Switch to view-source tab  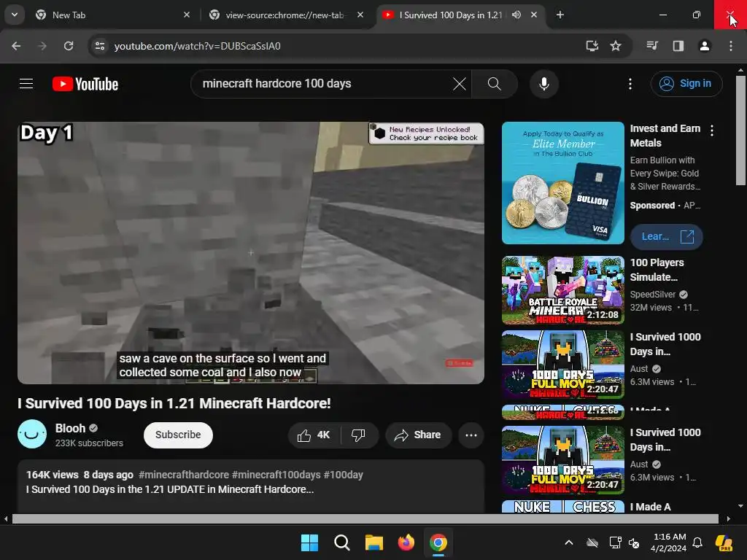click(286, 15)
